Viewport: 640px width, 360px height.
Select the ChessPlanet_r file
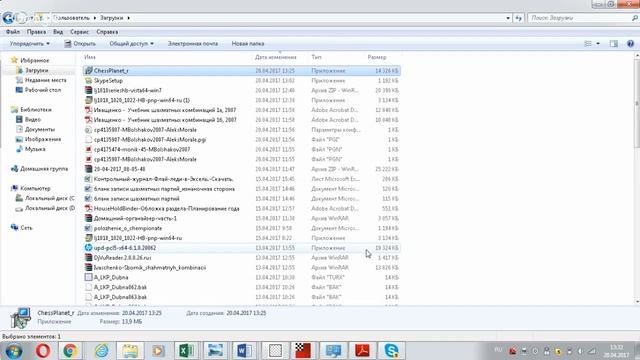click(242, 71)
